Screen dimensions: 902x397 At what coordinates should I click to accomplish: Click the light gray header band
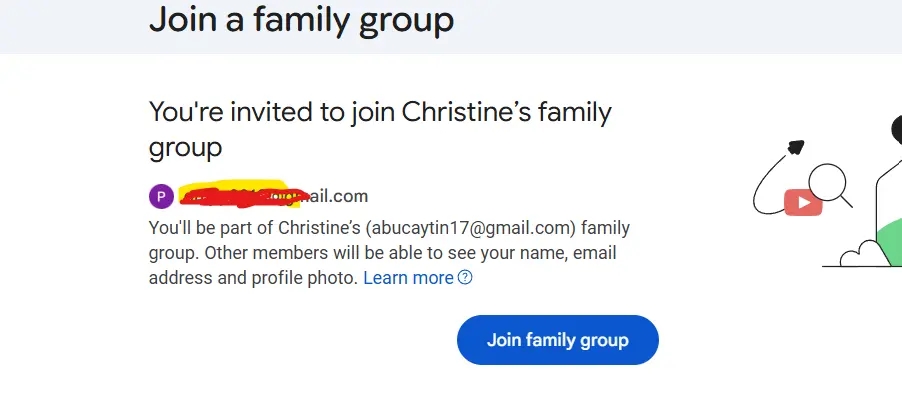point(451,26)
